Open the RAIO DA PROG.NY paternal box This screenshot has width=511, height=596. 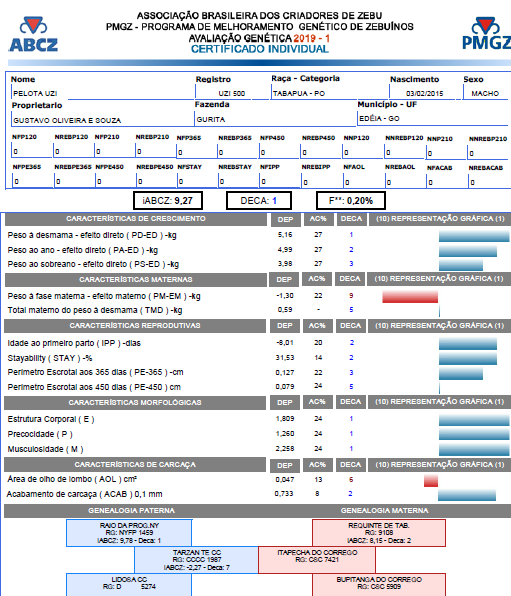129,533
